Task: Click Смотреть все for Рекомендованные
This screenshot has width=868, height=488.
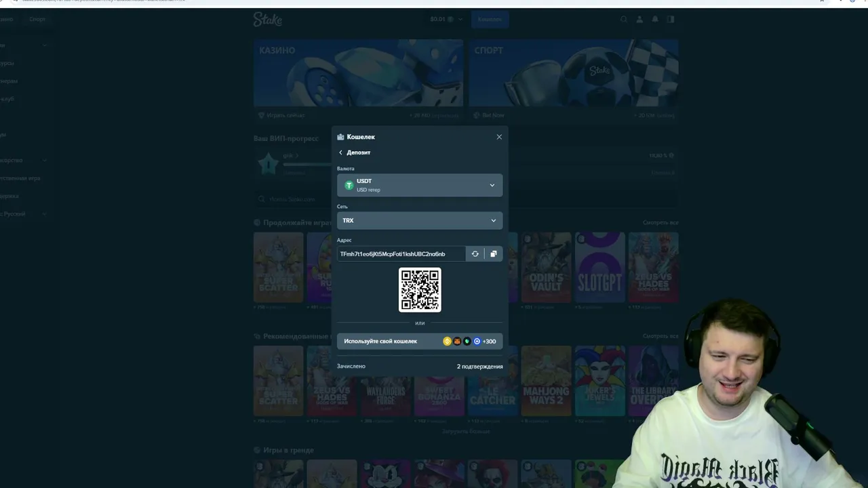Action: (660, 336)
